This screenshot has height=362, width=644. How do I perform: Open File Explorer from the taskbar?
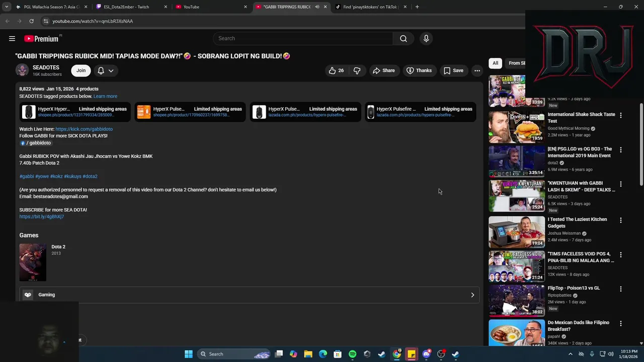pyautogui.click(x=308, y=354)
